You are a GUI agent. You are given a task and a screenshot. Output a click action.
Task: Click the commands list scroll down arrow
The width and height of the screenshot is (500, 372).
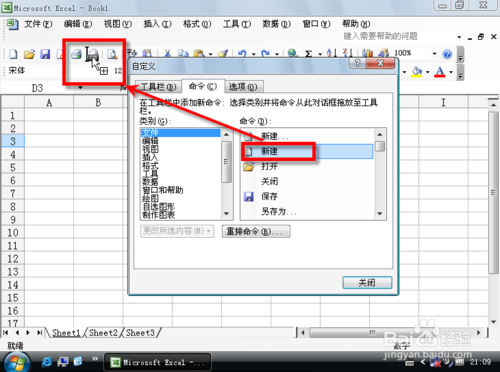(x=380, y=214)
